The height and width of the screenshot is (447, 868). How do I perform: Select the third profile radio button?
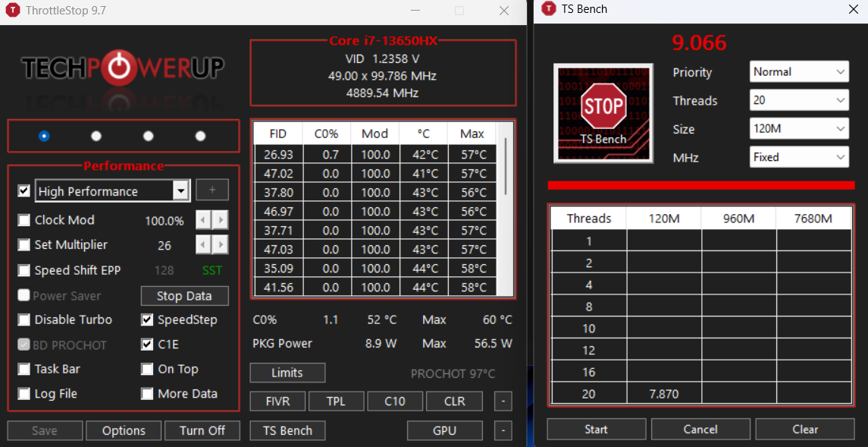(x=149, y=136)
